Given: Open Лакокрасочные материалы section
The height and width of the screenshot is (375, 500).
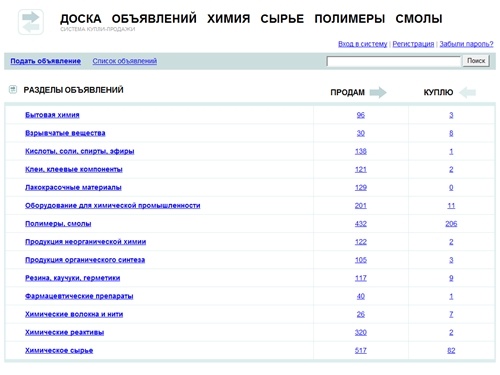Looking at the screenshot, I should click(73, 187).
